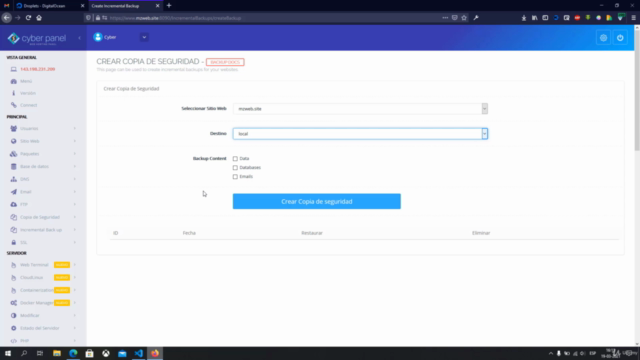Click the server IP address link
The height and width of the screenshot is (360, 640).
pos(38,69)
